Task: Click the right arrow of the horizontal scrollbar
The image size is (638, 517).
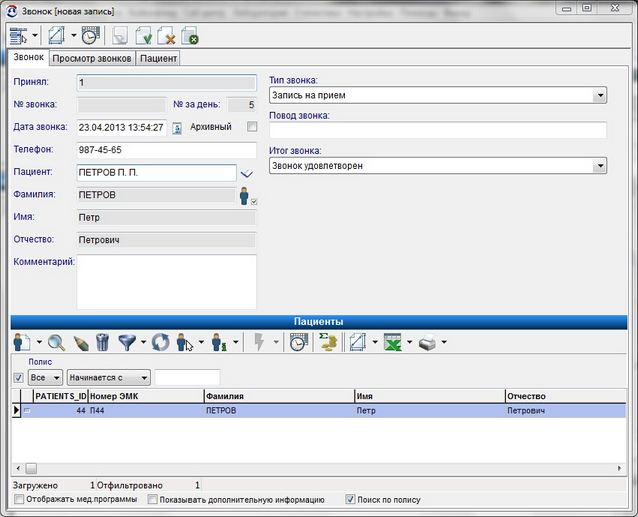Action: (620, 469)
